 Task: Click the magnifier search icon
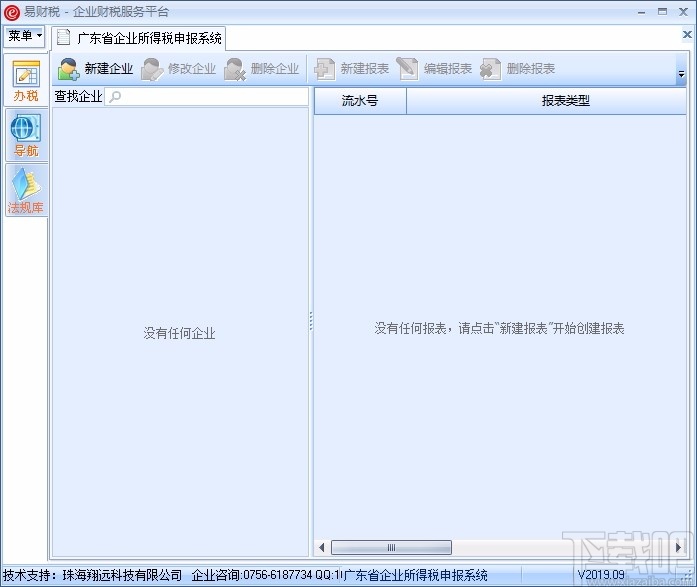(115, 96)
